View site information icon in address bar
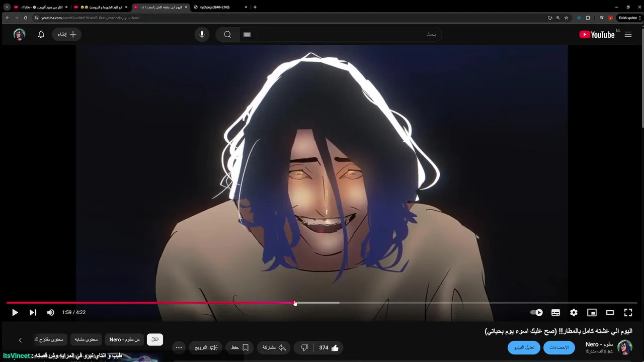 36,18
